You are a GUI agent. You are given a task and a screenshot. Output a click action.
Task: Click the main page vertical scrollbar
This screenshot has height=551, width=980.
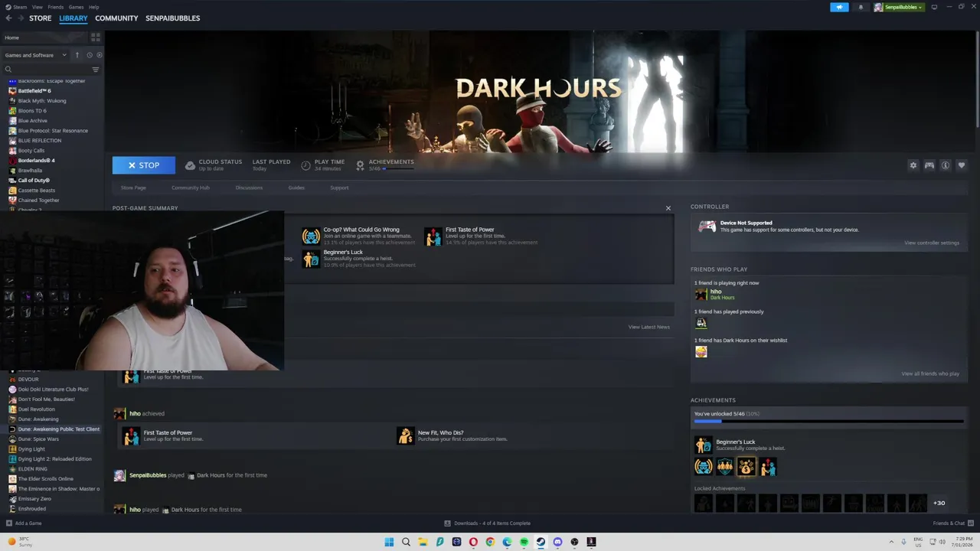[977, 80]
